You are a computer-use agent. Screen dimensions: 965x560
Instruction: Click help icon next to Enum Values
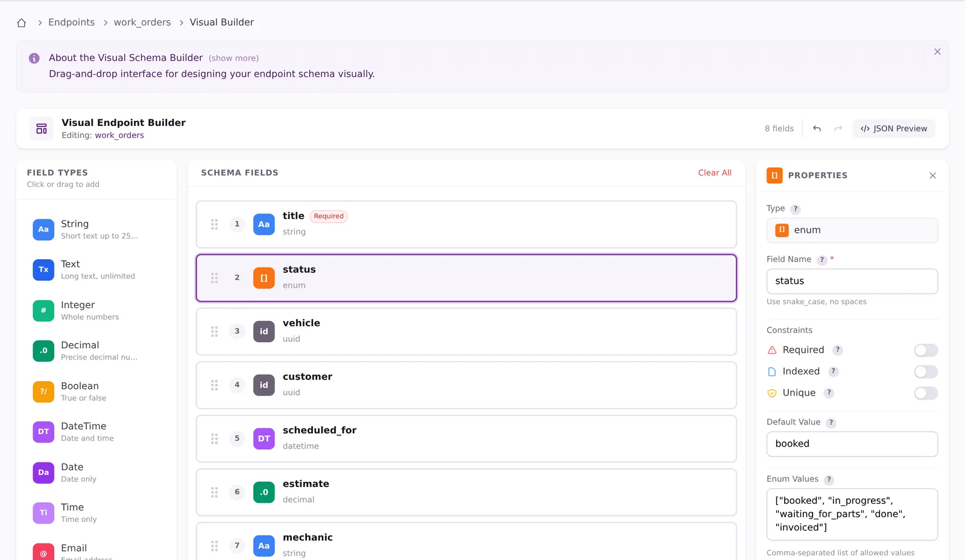(829, 480)
